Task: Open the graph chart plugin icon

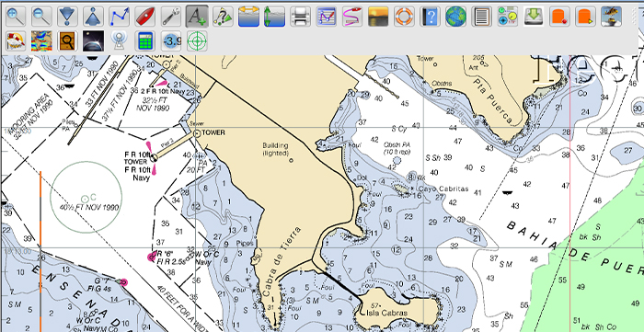Action: point(326,17)
